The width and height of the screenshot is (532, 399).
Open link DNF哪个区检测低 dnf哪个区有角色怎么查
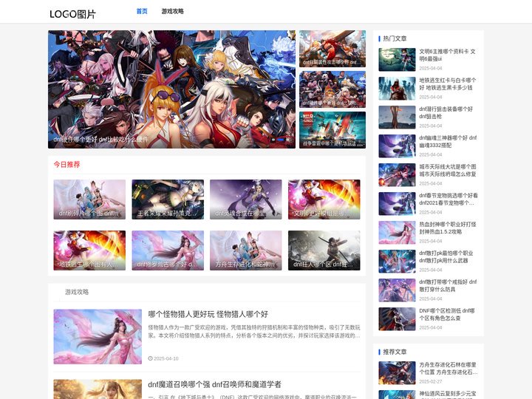(447, 315)
